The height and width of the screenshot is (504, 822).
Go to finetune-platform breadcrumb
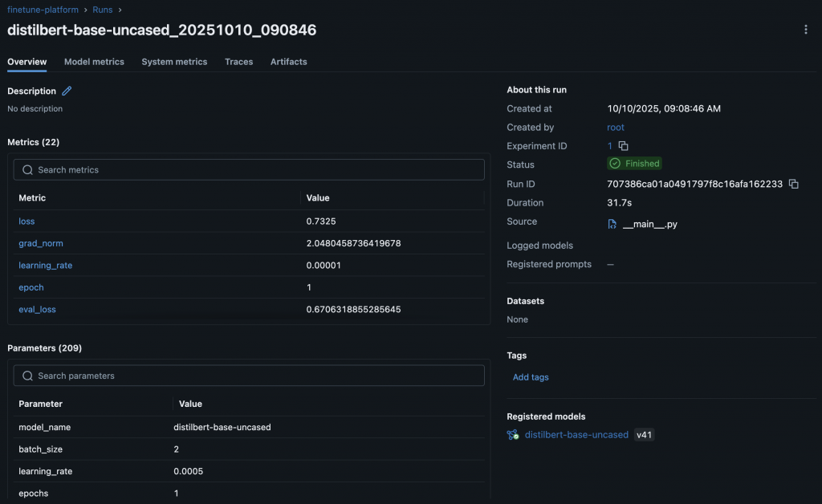(x=43, y=10)
